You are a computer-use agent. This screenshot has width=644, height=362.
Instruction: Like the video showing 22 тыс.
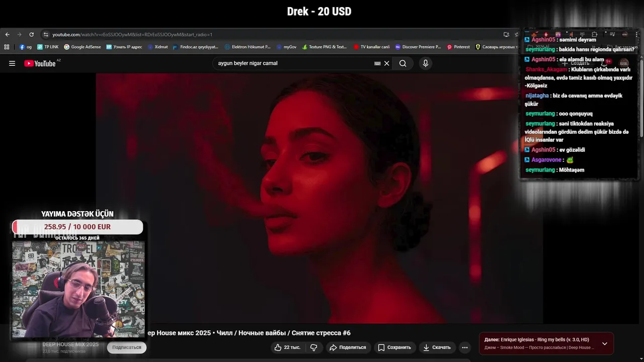(x=287, y=347)
